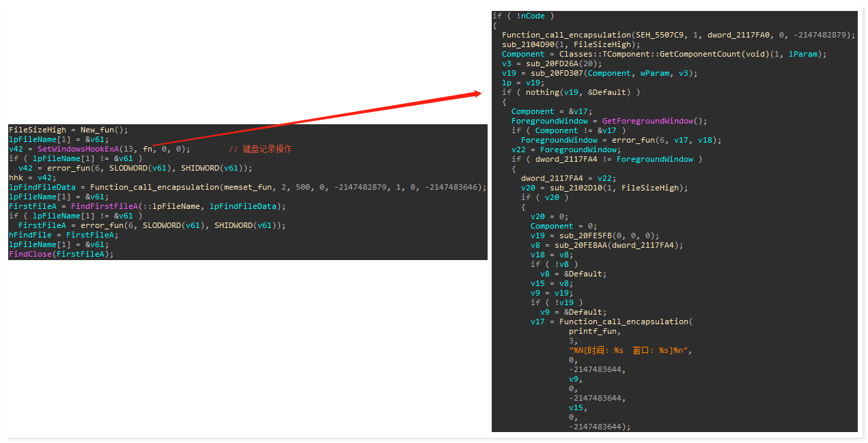Click the !nCode condition
The image size is (868, 443).
(529, 16)
